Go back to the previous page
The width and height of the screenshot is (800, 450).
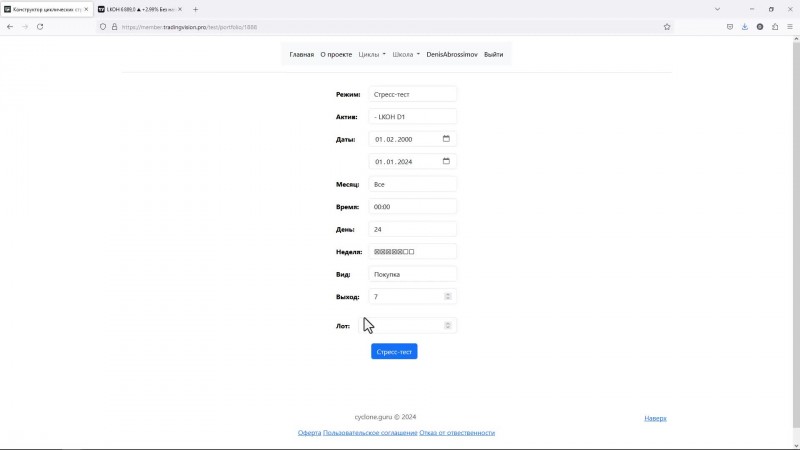(x=10, y=27)
